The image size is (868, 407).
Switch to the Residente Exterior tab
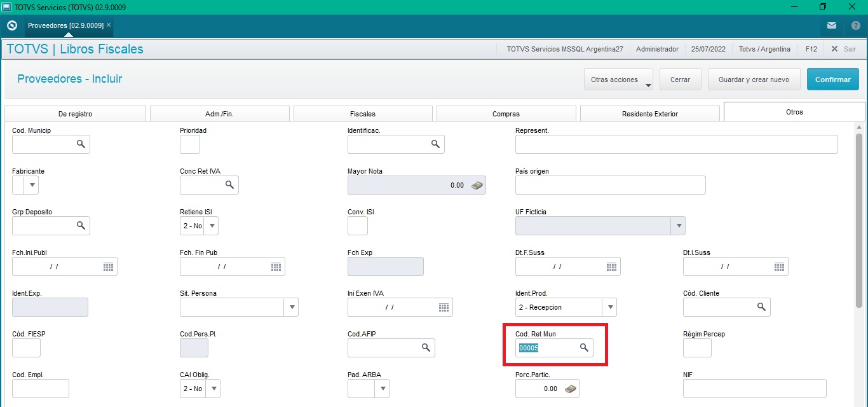[649, 114]
